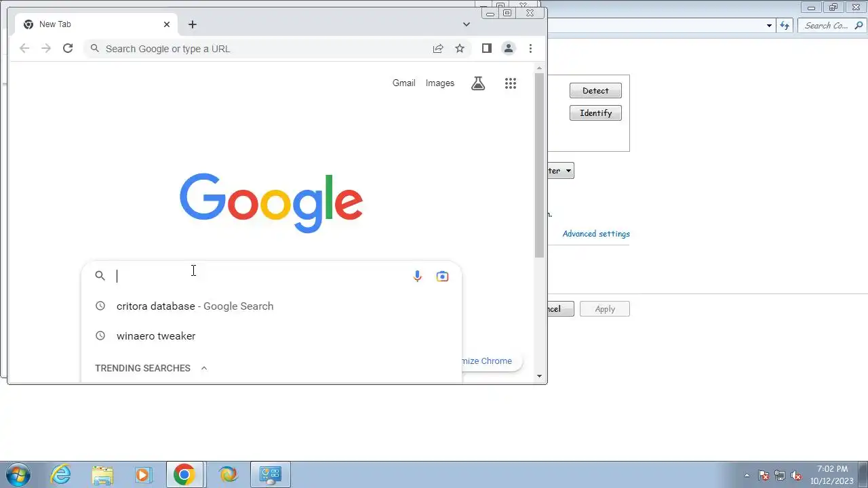Open Windows Explorer from the taskbar
The height and width of the screenshot is (488, 868).
coord(102,474)
